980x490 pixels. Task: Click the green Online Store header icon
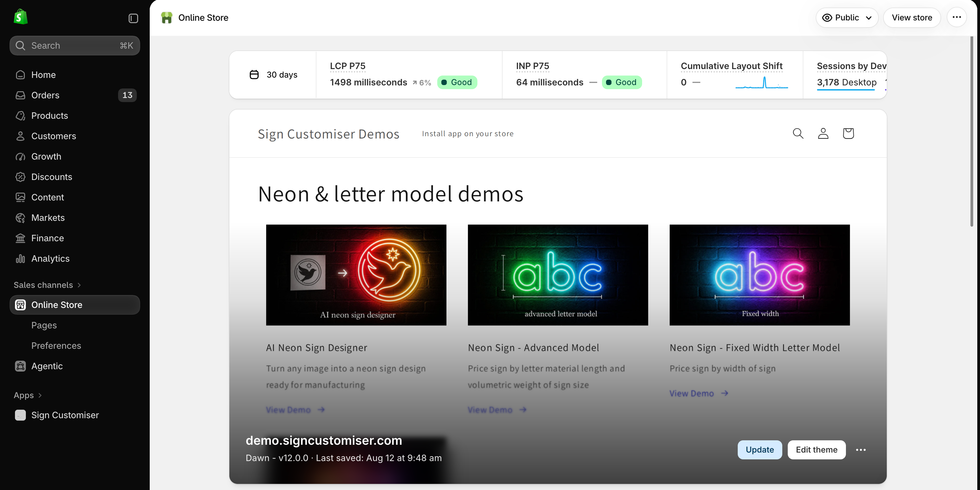[x=167, y=17]
